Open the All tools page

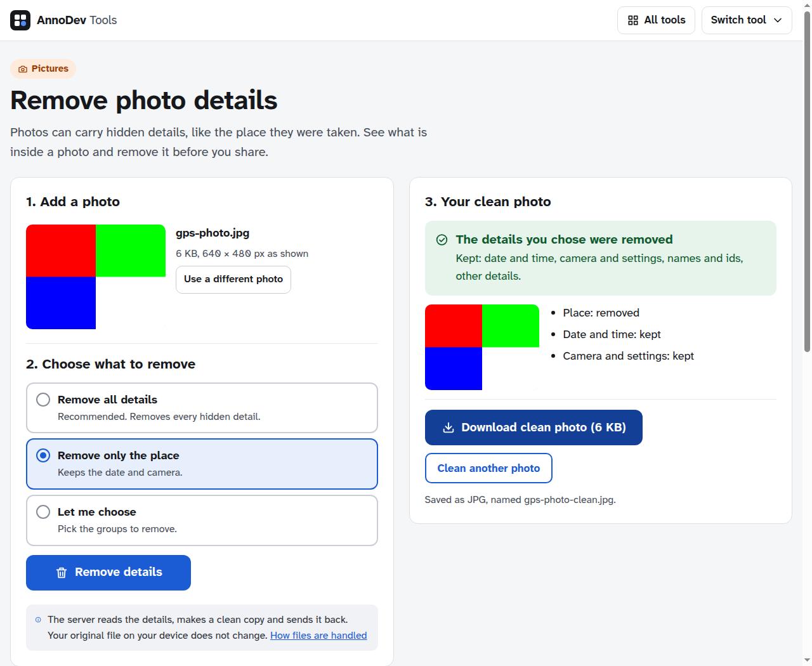click(x=656, y=20)
